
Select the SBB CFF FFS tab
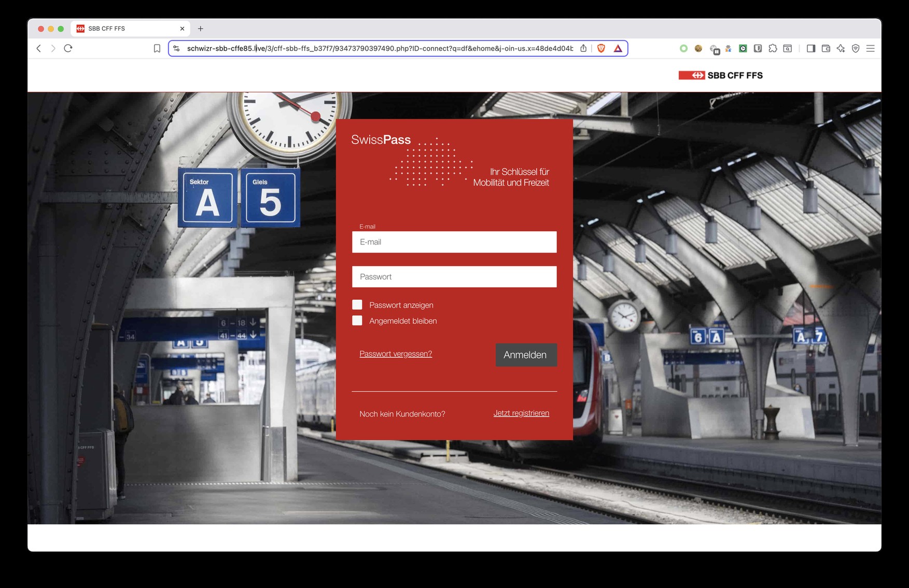point(130,29)
